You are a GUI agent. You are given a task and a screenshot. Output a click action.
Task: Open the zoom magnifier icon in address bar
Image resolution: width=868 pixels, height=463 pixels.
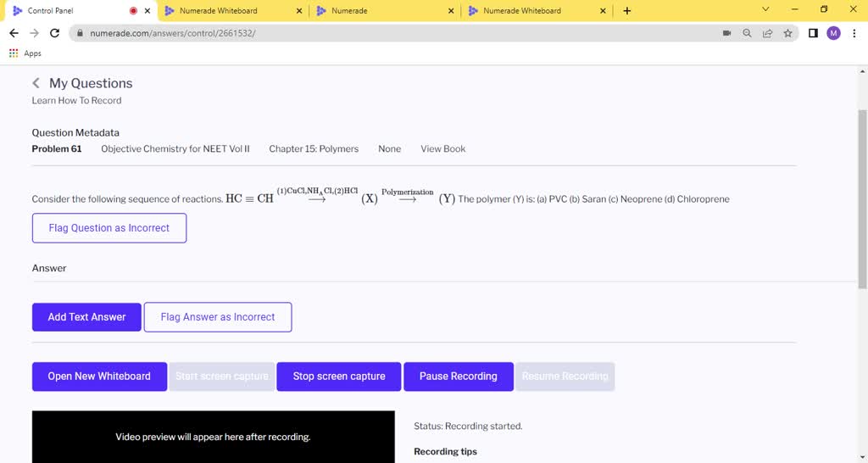point(747,33)
